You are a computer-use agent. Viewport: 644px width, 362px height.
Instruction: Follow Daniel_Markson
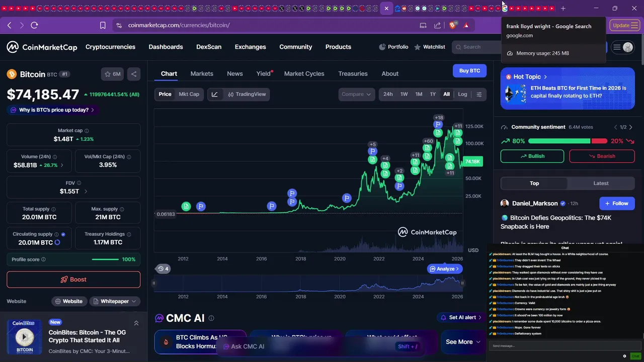[x=617, y=204]
